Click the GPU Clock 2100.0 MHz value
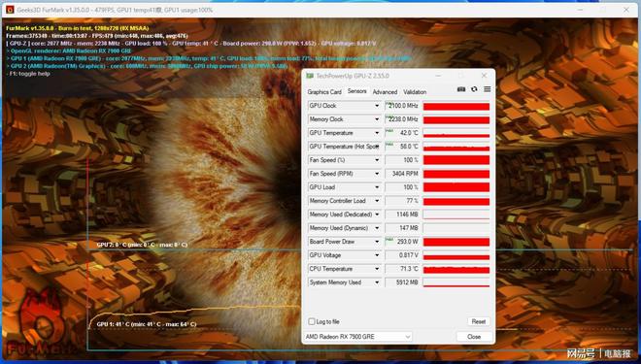The width and height of the screenshot is (641, 364). pyautogui.click(x=403, y=106)
